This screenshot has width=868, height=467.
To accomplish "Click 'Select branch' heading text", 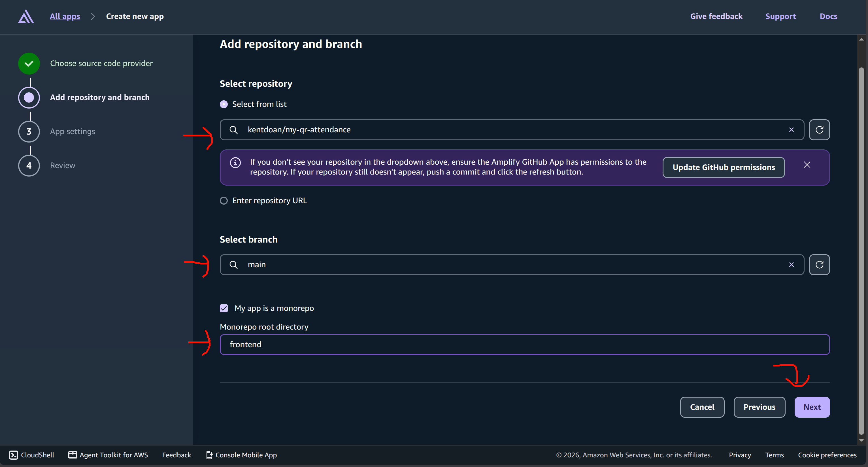I will (x=249, y=239).
